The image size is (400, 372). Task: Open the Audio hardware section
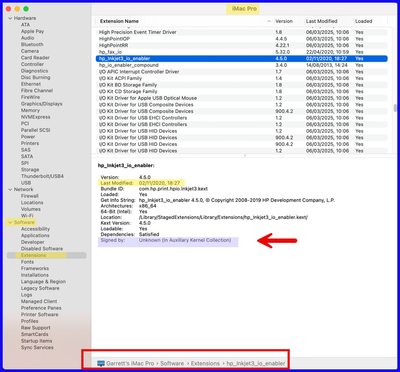(28, 38)
